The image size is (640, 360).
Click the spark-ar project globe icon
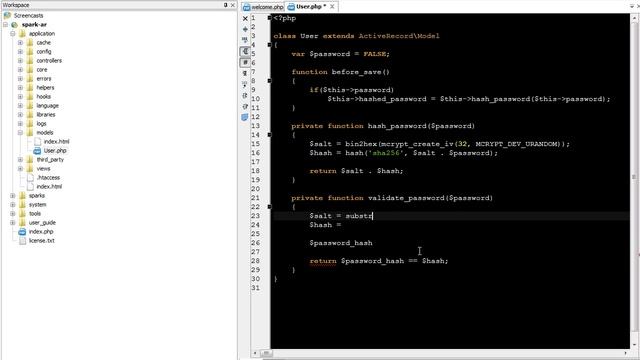pos(15,24)
